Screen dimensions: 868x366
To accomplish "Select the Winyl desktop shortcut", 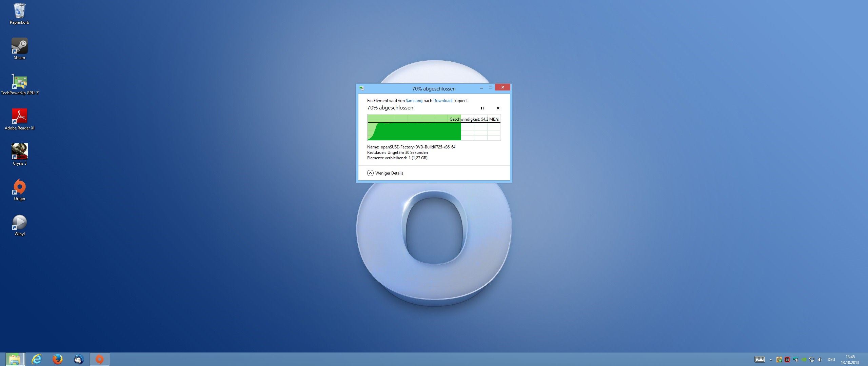I will 19,225.
